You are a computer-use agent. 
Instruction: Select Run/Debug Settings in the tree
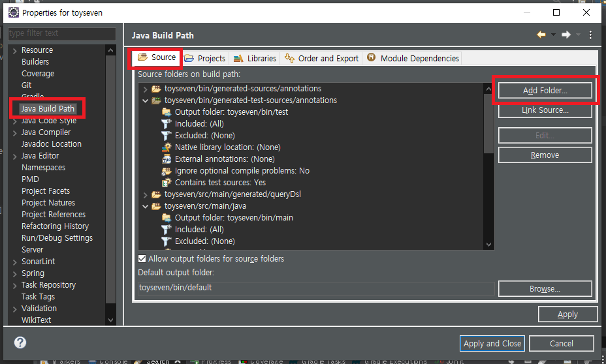tap(57, 238)
